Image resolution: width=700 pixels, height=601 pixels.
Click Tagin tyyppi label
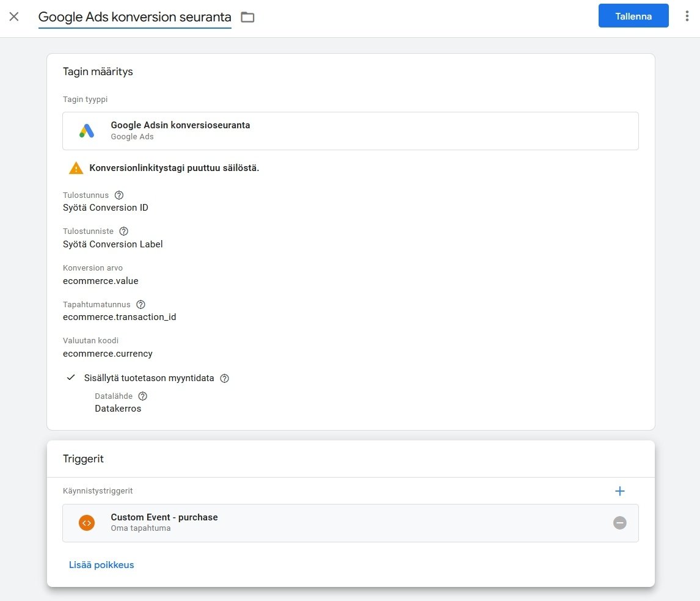point(86,100)
